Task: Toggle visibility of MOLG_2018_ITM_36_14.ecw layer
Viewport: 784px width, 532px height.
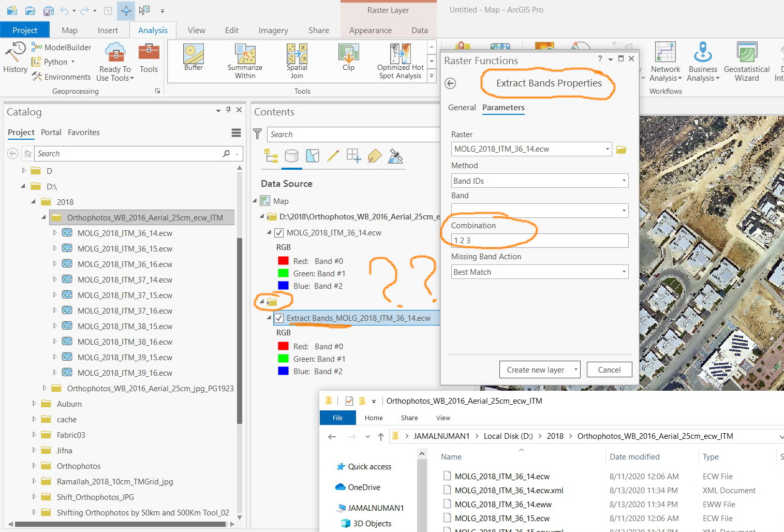Action: click(x=279, y=233)
